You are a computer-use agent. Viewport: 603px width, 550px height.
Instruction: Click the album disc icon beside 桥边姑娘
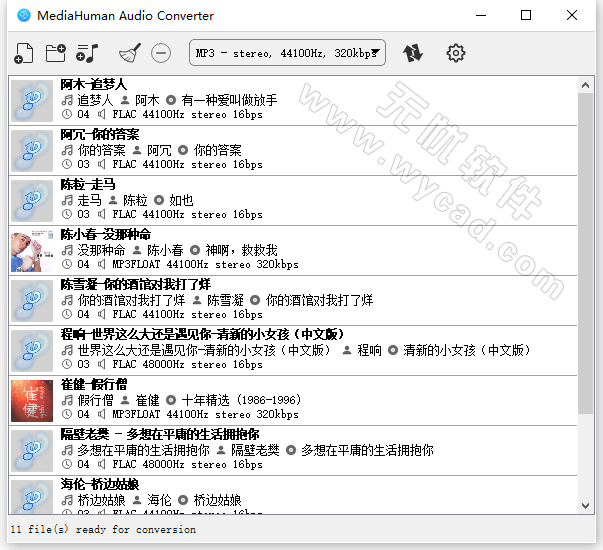tap(183, 500)
